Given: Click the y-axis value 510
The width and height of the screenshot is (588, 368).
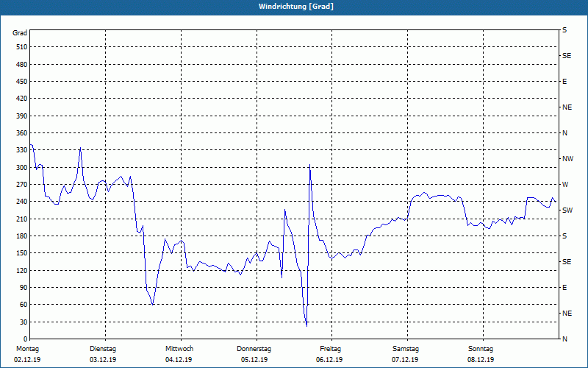Looking at the screenshot, I should [22, 47].
